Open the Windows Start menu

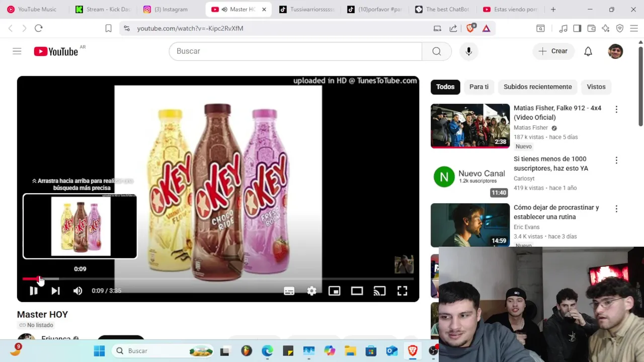point(99,351)
